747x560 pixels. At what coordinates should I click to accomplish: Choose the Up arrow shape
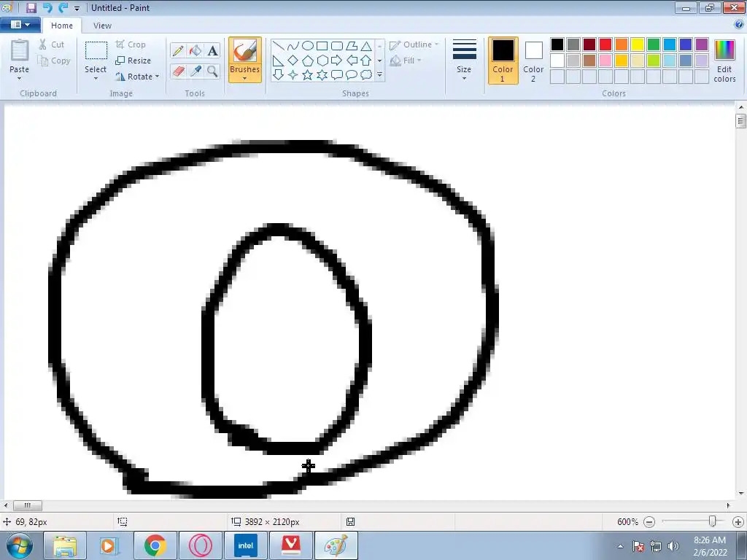click(x=366, y=61)
